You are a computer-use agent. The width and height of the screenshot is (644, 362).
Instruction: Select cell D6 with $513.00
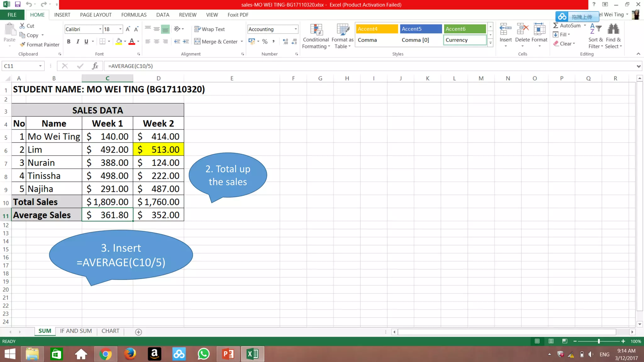(x=158, y=150)
